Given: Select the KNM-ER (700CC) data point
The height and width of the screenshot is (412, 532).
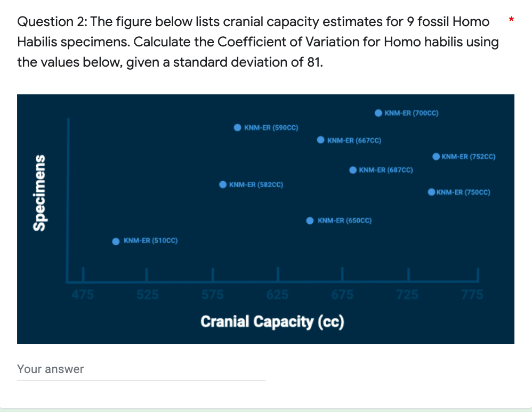Looking at the screenshot, I should tap(378, 113).
